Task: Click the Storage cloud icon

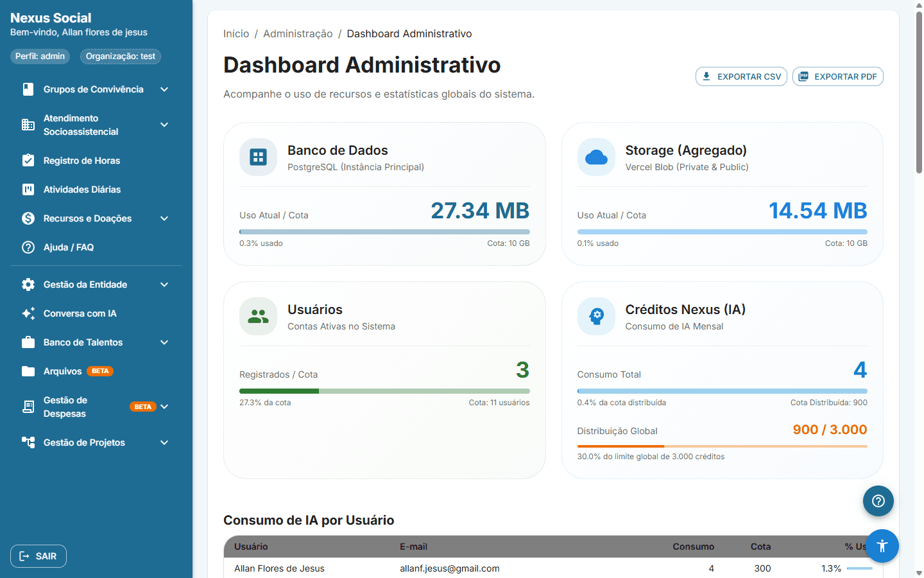Action: pos(596,157)
